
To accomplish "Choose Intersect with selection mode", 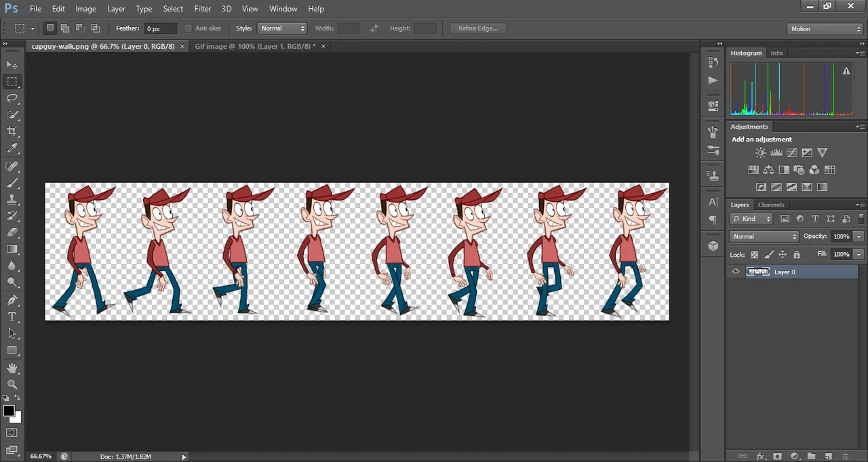I will coord(96,28).
